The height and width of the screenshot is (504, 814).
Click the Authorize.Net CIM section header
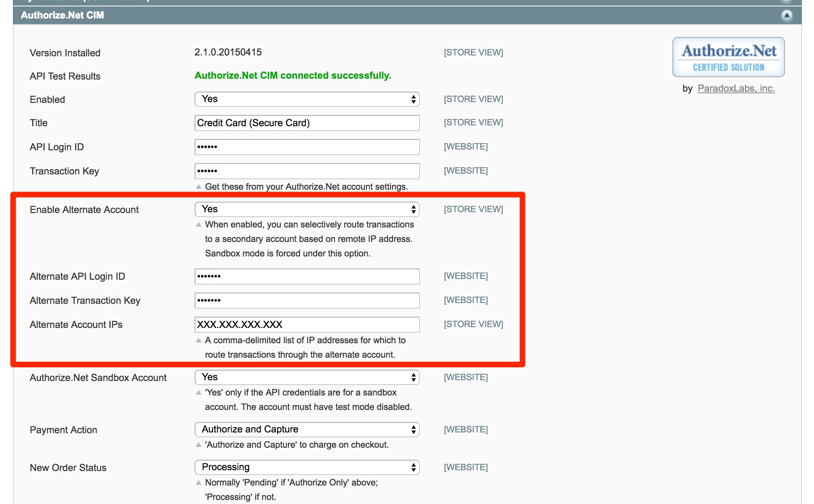pyautogui.click(x=407, y=15)
